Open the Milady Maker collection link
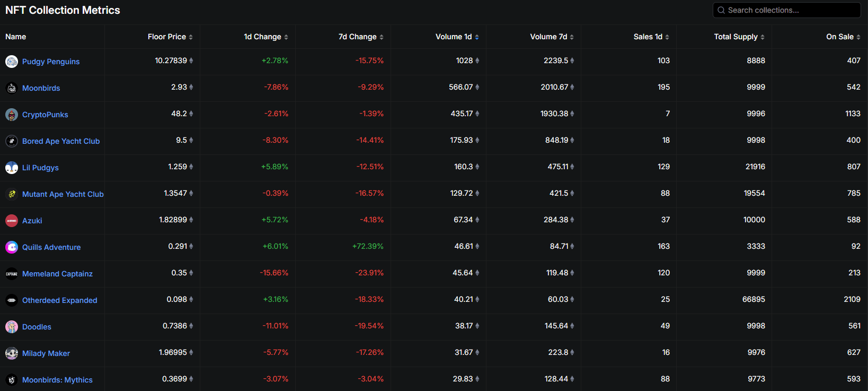The image size is (868, 391). (x=46, y=353)
